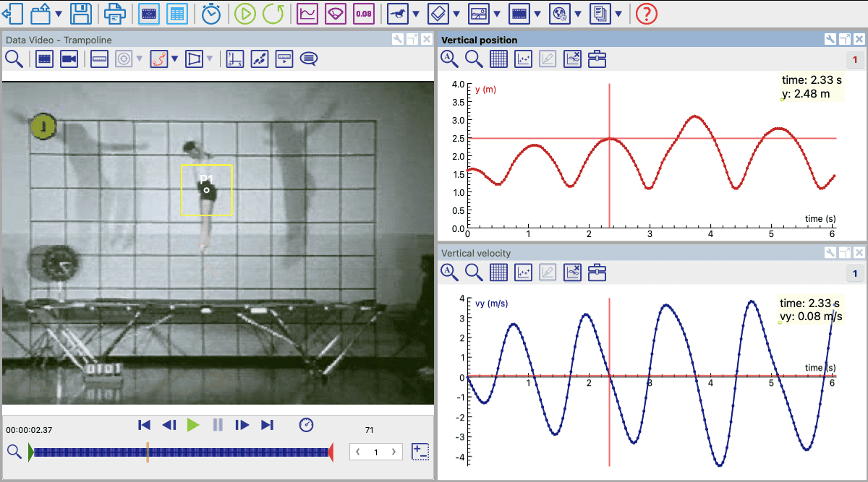Select the coordinate axes tool in video toolbar

click(x=234, y=59)
